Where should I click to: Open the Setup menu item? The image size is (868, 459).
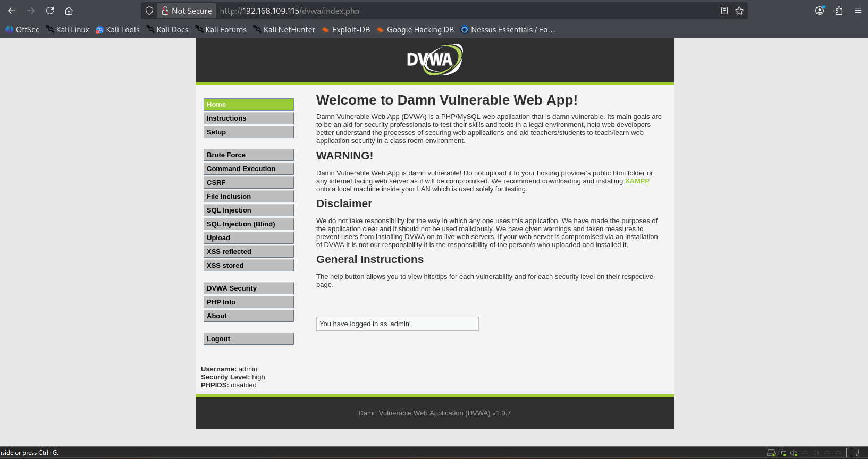pyautogui.click(x=249, y=132)
